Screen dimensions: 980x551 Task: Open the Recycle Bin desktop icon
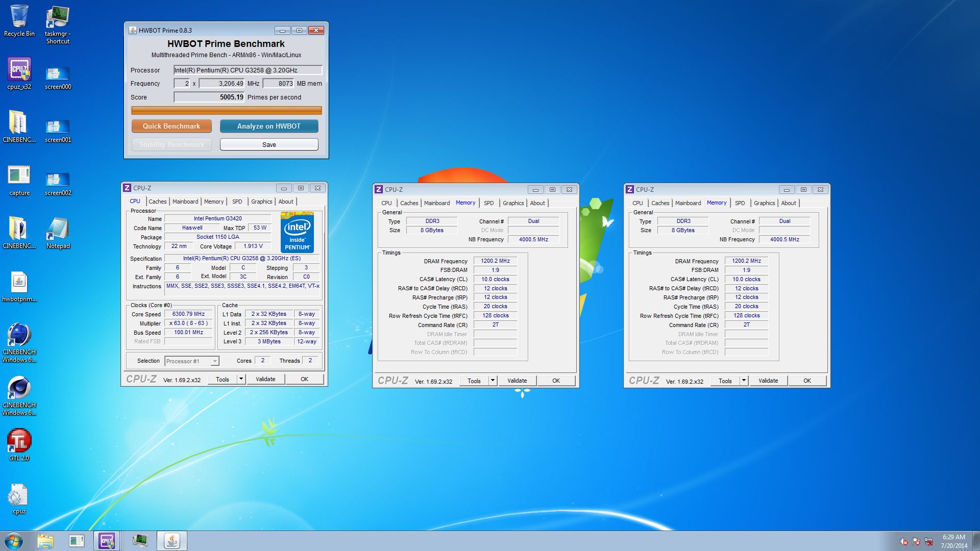19,21
